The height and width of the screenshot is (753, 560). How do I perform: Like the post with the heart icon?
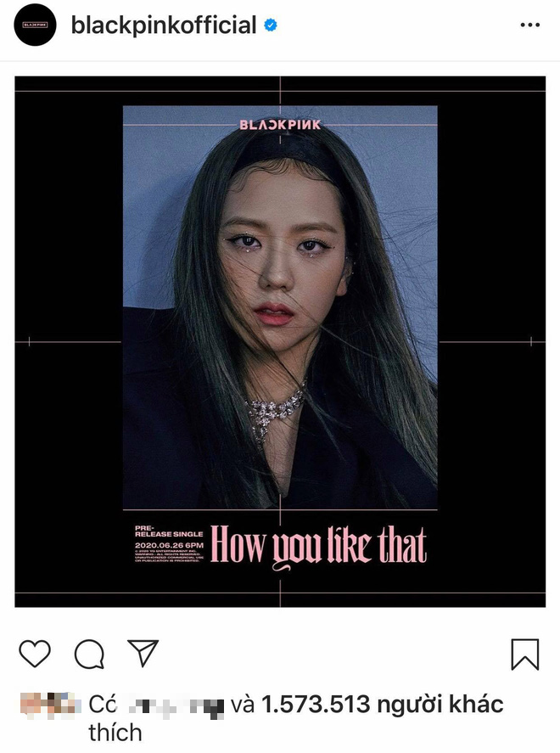click(35, 654)
